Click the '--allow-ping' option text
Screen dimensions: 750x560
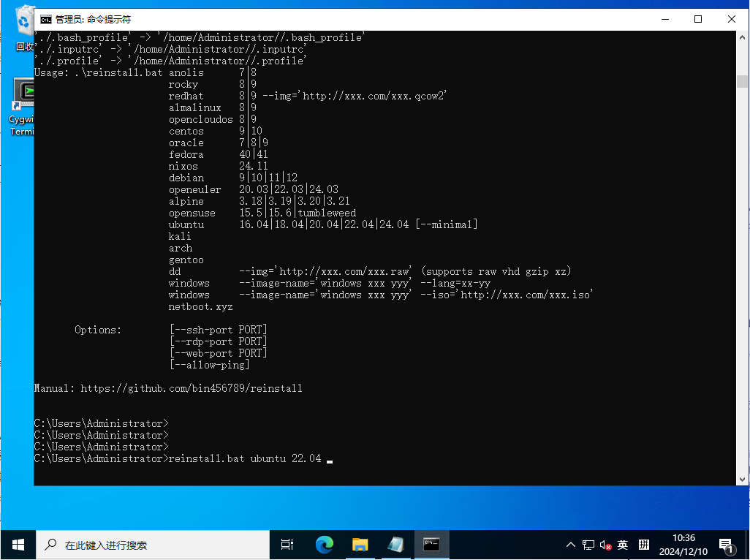click(210, 365)
